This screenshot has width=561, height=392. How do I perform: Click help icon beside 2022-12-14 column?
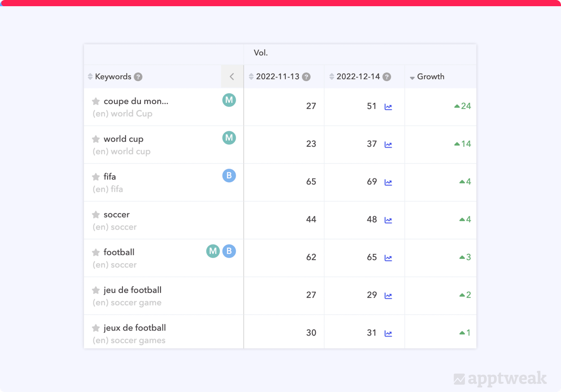387,77
